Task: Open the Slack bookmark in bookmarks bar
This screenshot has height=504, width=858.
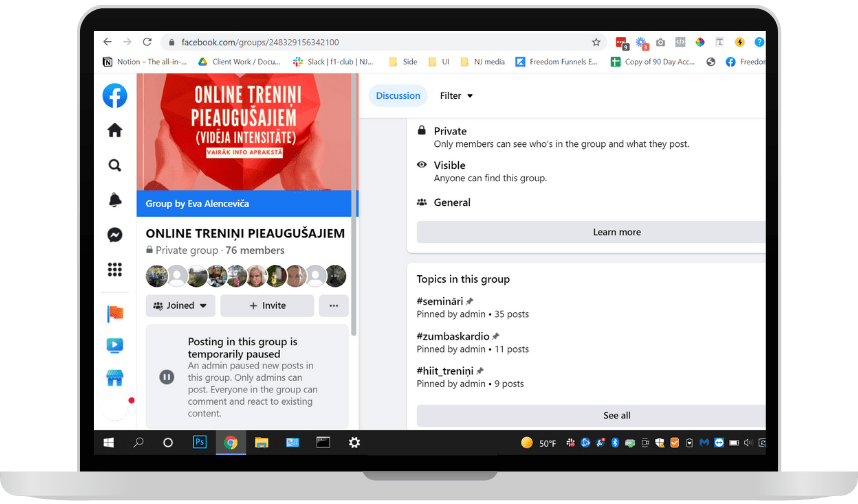Action: point(326,61)
